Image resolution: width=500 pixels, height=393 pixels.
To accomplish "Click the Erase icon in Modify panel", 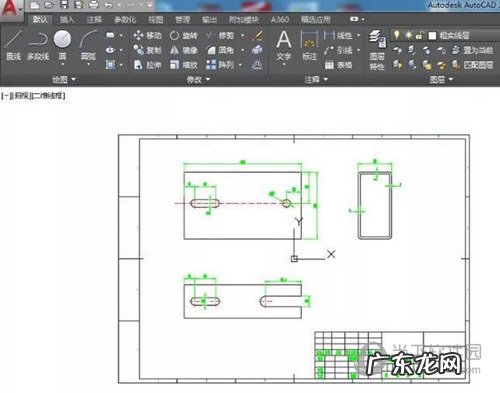I will point(257,35).
